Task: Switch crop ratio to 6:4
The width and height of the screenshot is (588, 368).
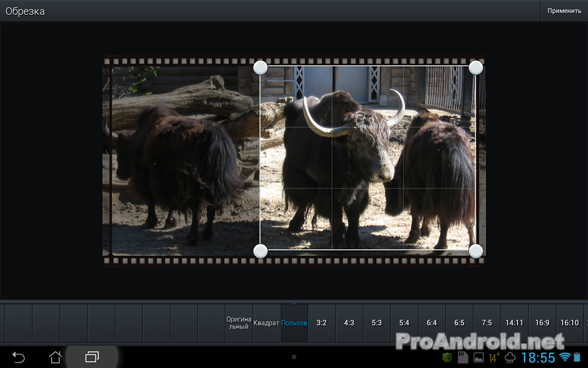Action: pos(432,323)
